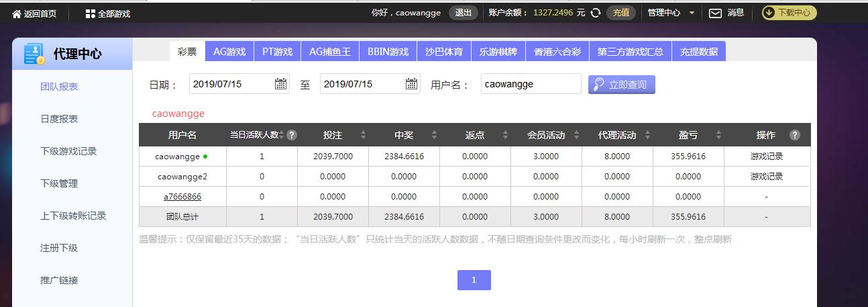Sort table by 会员活动 column
The width and height of the screenshot is (868, 307).
point(577,135)
